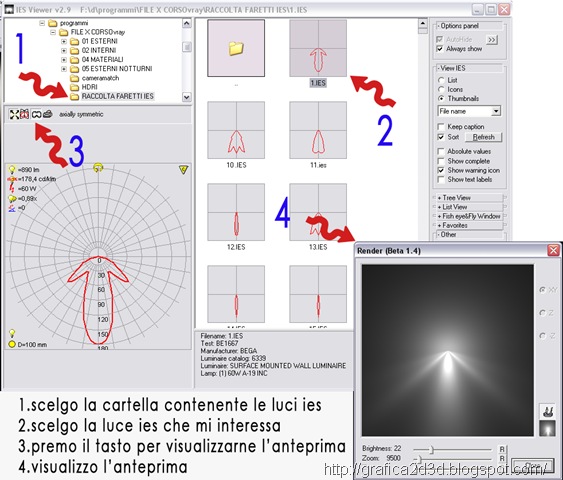Click the printer icon beside the goggles icon
Screen dimensions: 563x480
(x=47, y=115)
